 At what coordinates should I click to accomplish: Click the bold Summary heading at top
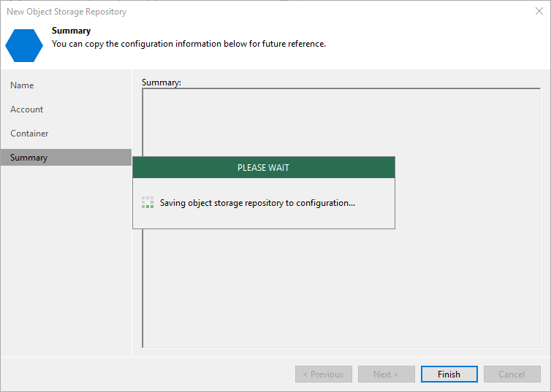coord(71,31)
